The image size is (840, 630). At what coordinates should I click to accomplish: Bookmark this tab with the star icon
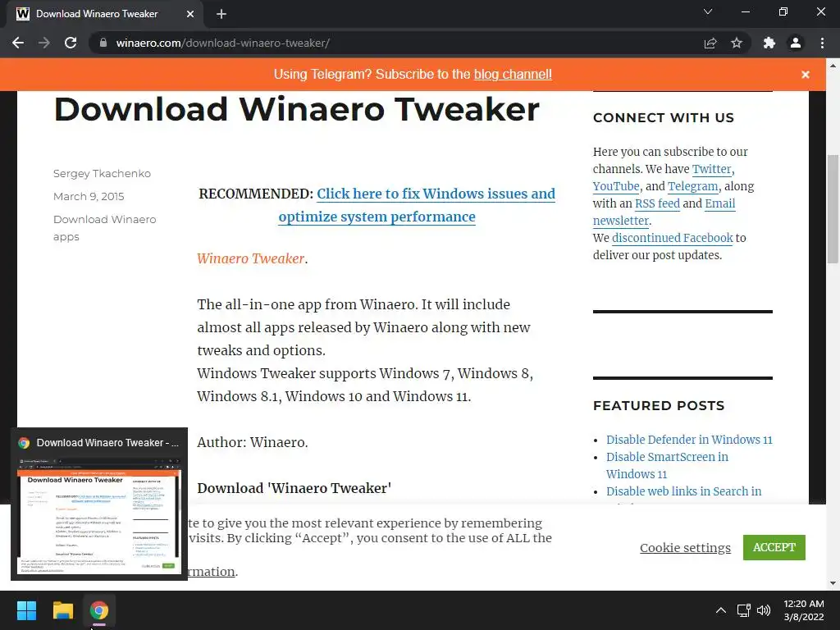pyautogui.click(x=737, y=43)
